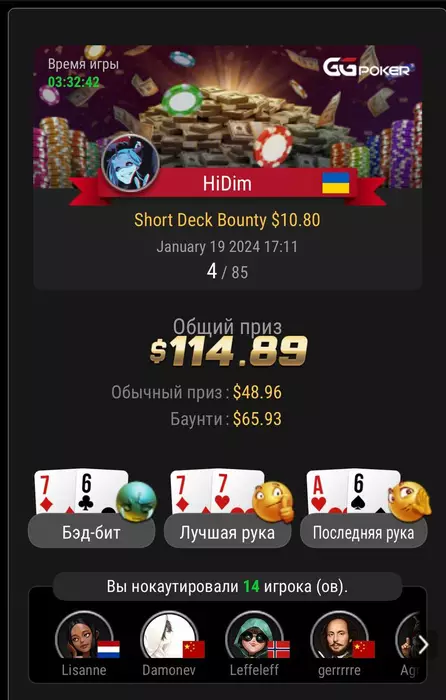Show more knocked-out players with the right arrow
The height and width of the screenshot is (700, 446).
point(423,644)
